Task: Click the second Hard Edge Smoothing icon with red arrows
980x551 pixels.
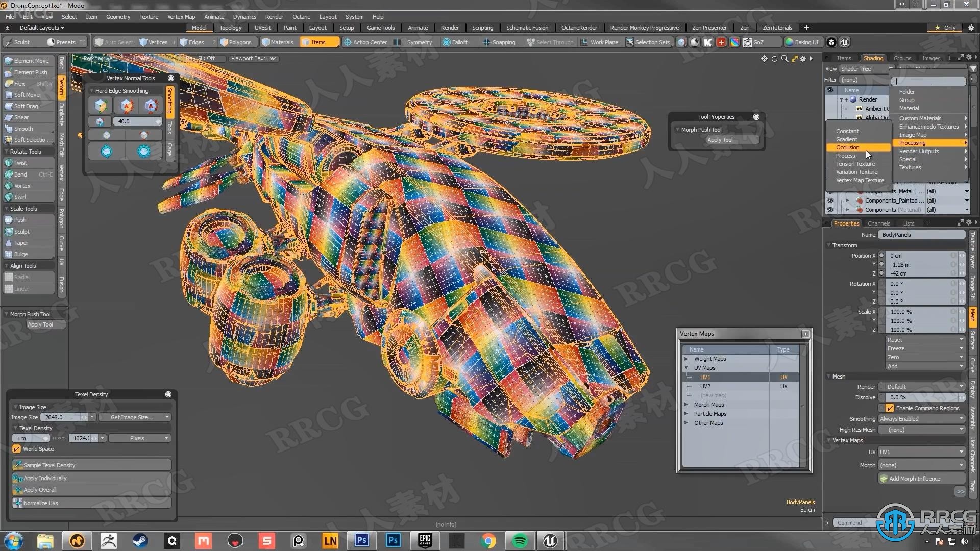Action: pos(126,106)
